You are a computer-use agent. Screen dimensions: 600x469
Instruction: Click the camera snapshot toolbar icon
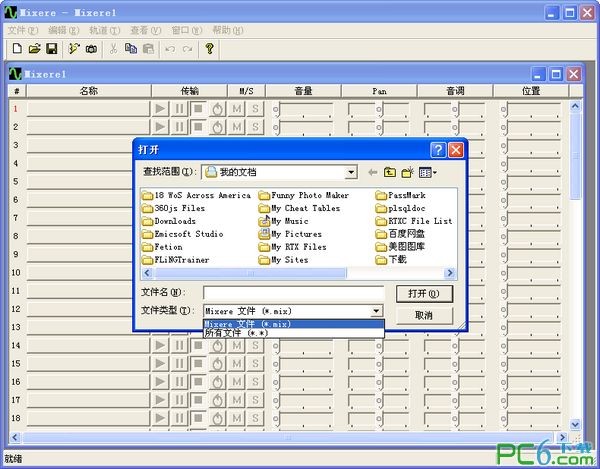(x=91, y=49)
